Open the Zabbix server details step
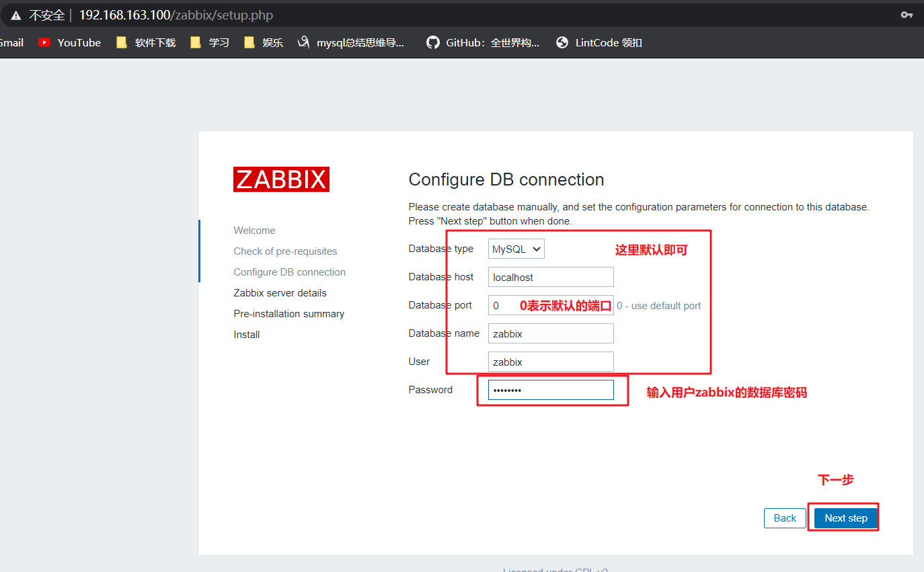Image resolution: width=924 pixels, height=572 pixels. pos(280,292)
